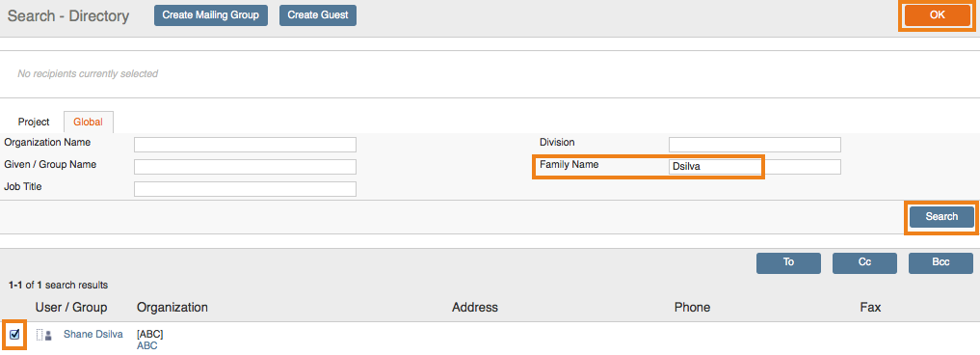Click the Family Name field containing Dsilva
Screen dimensions: 980x355
click(755, 167)
